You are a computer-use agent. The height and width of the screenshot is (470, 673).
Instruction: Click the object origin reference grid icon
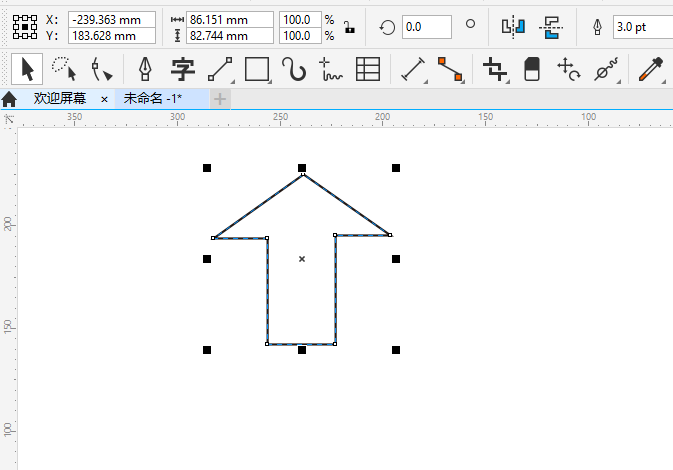pos(25,27)
